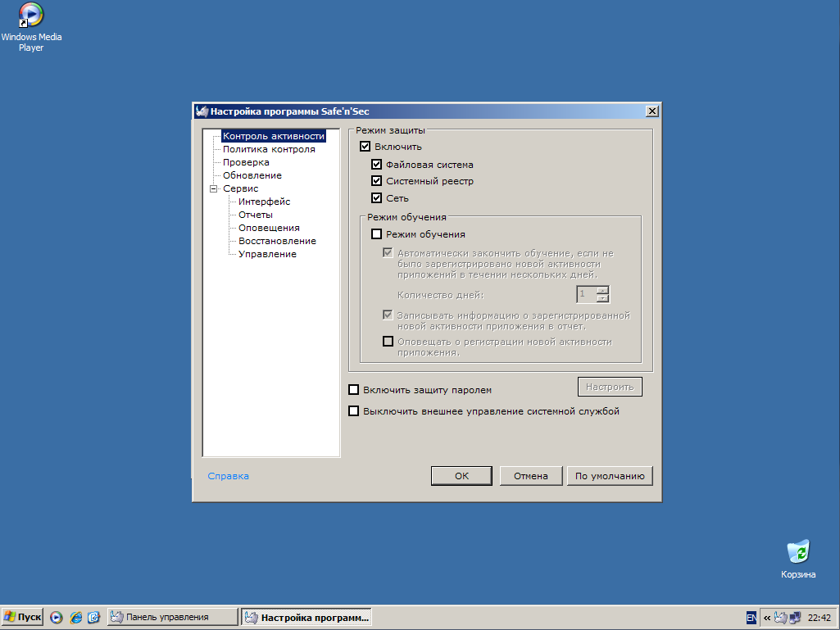Launch Internet Explorer from quick launch bar
Screen dimensions: 840x630
point(75,617)
